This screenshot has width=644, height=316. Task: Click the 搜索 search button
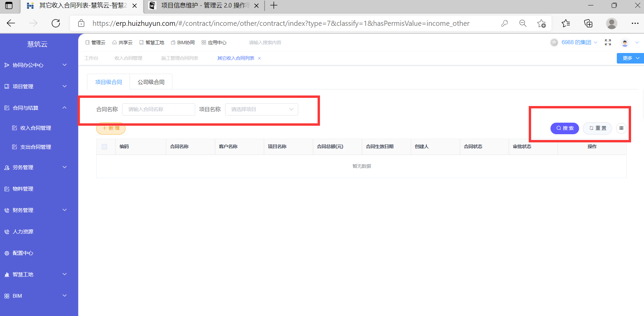pos(565,128)
